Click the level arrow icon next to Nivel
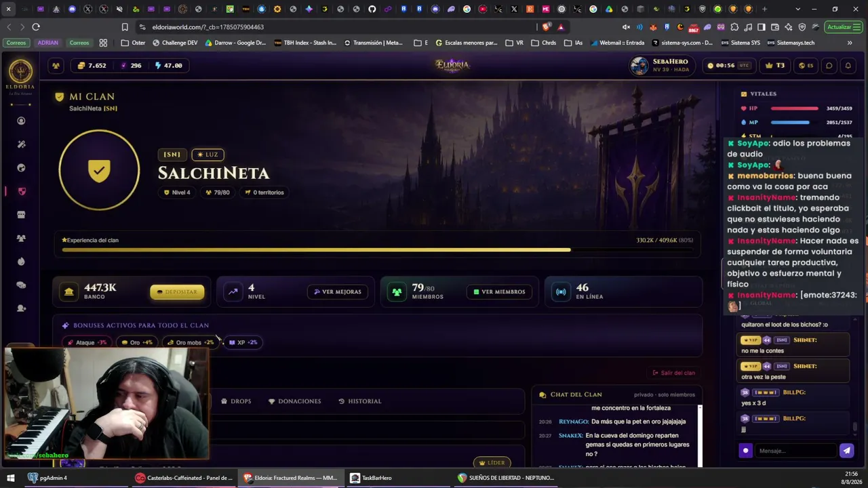 tap(233, 291)
